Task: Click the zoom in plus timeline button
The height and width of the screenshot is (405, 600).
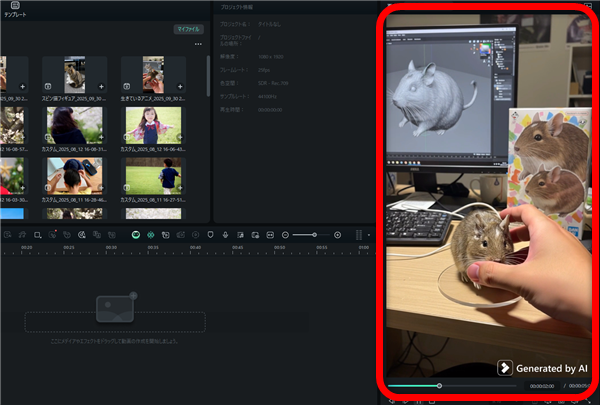Action: tap(337, 234)
